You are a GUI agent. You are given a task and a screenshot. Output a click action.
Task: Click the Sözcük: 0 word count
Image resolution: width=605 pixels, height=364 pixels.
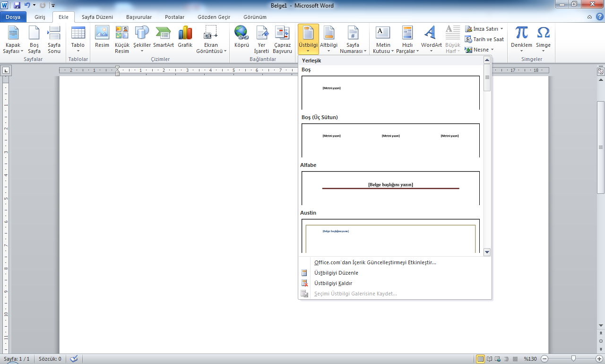pos(50,359)
